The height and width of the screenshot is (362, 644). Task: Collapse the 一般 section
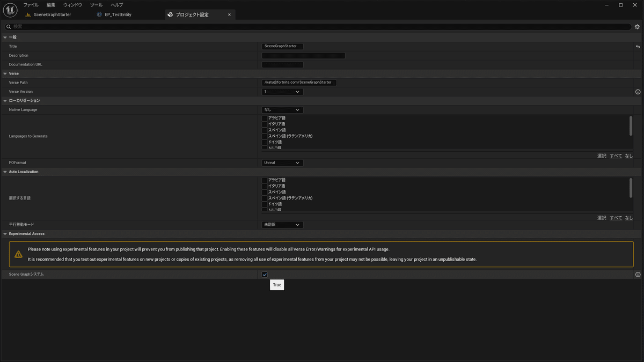[x=5, y=38]
